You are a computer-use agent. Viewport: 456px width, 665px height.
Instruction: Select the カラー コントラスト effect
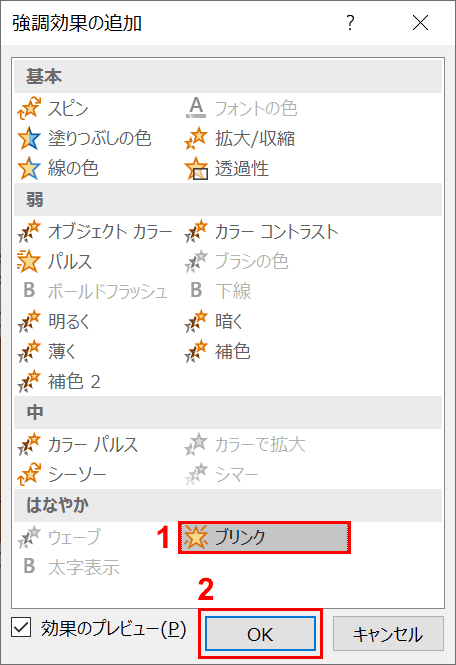pyautogui.click(x=261, y=232)
